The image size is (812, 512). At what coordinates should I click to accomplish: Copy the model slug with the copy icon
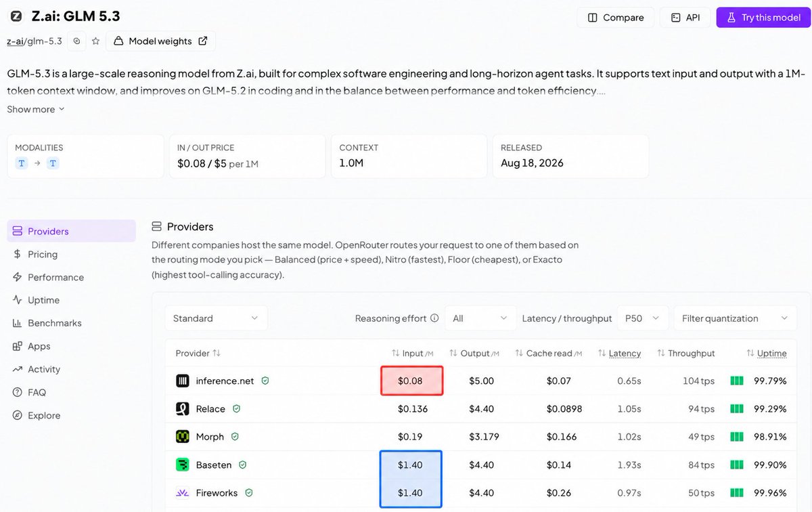76,41
